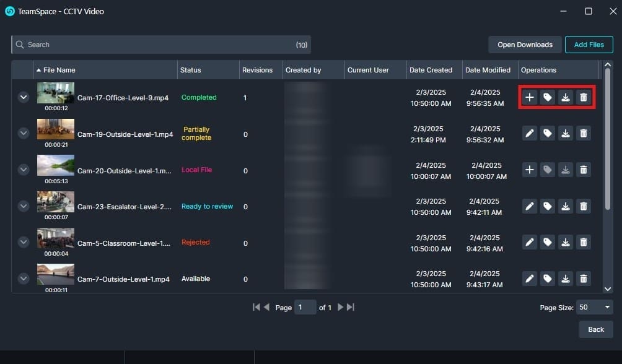This screenshot has height=364, width=622.
Task: Open the Page Size dropdown
Action: point(595,307)
